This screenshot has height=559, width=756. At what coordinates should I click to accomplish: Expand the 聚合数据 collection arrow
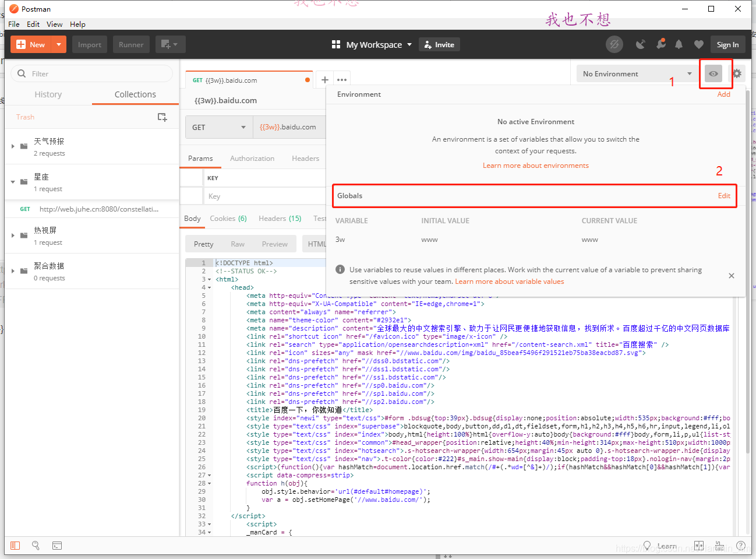[x=13, y=271]
